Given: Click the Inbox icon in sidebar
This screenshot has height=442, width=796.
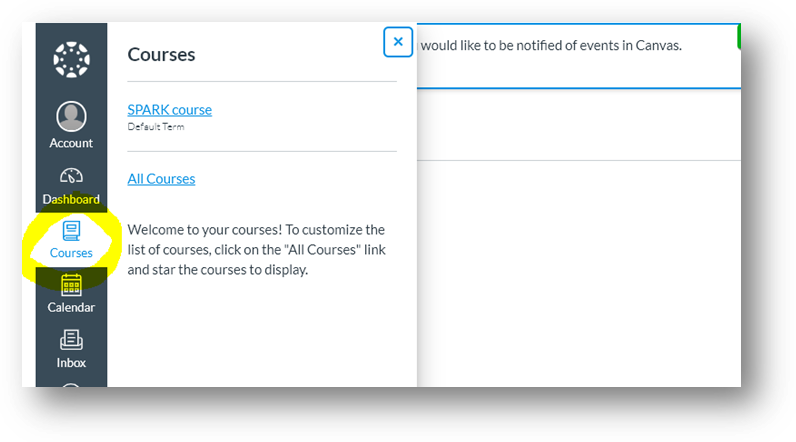Looking at the screenshot, I should [71, 340].
